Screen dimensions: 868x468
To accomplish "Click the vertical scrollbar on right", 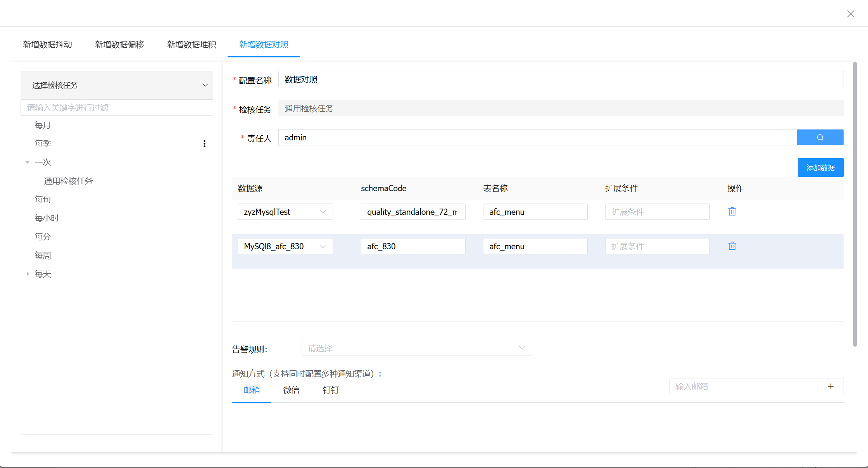I will 855,204.
